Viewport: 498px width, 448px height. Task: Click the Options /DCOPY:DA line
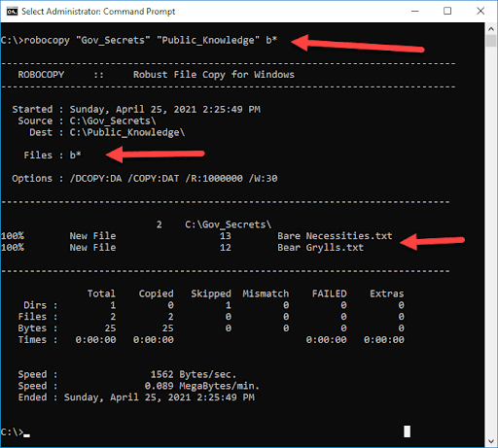(x=145, y=178)
